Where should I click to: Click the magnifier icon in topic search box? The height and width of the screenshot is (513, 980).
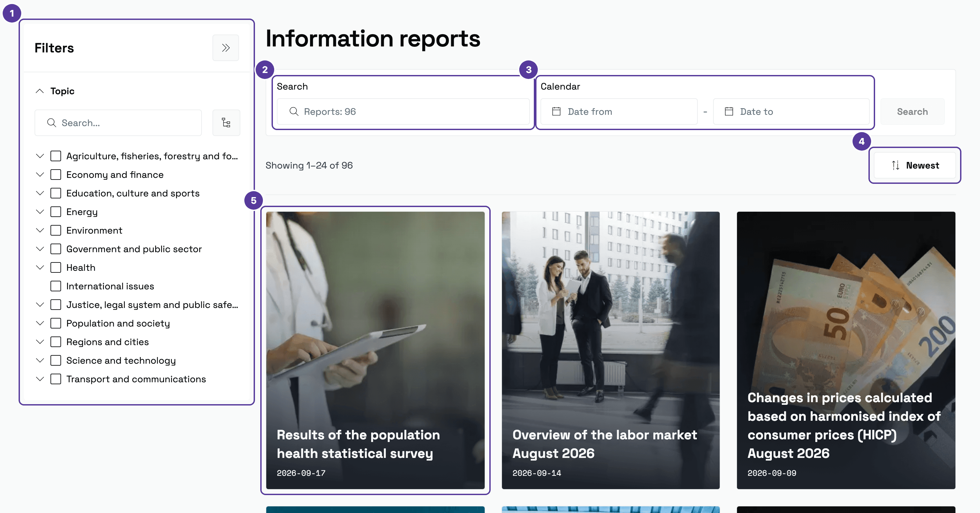(x=51, y=123)
